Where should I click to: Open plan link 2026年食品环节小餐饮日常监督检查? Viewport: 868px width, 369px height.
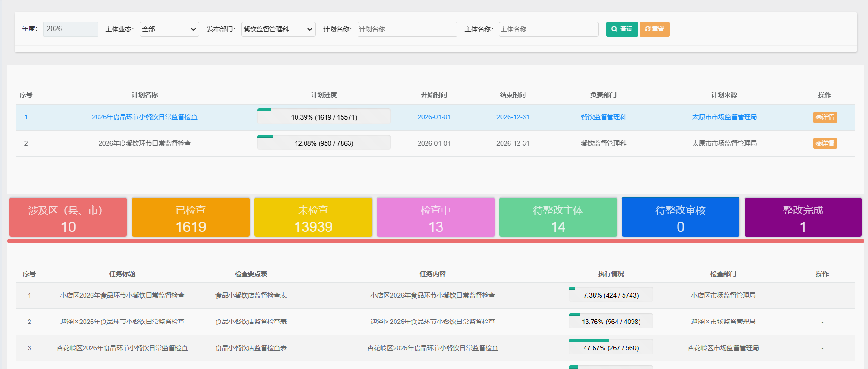coord(145,117)
